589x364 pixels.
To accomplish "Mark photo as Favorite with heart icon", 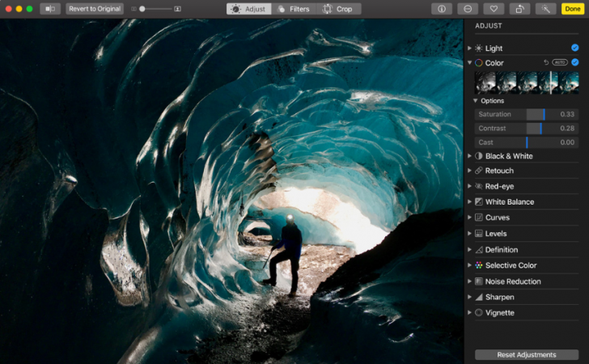I will tap(494, 9).
